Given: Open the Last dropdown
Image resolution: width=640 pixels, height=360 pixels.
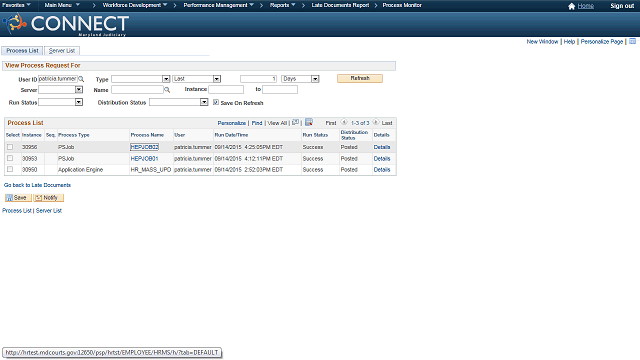Looking at the screenshot, I should 196,79.
